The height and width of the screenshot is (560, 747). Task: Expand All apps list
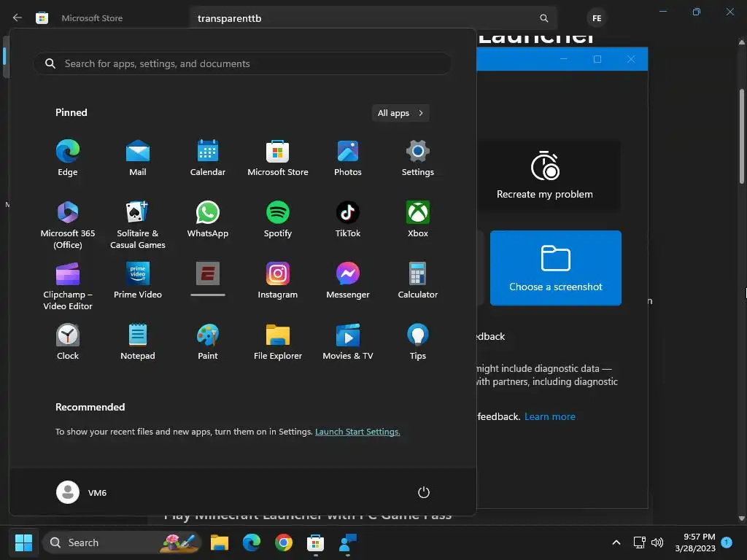(400, 113)
